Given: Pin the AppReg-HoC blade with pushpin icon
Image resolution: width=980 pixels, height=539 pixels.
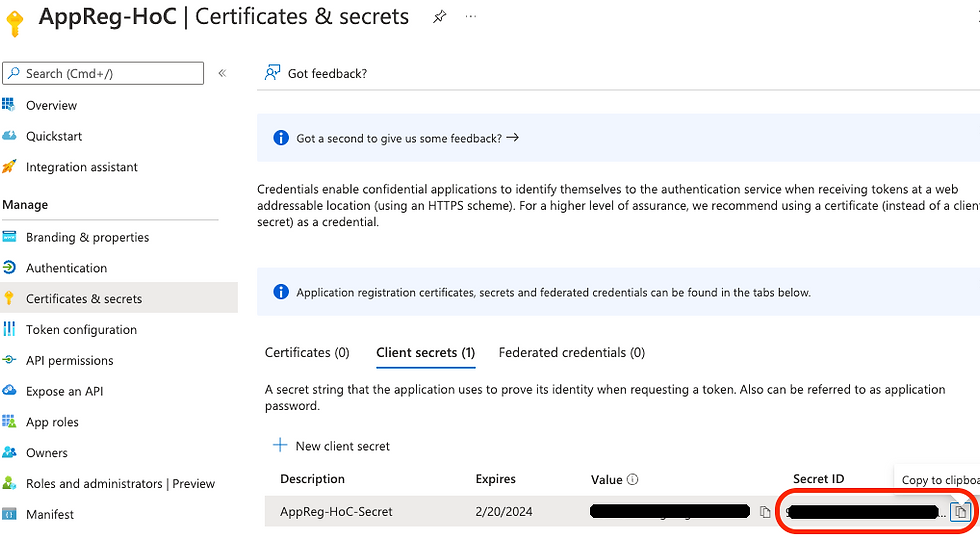Looking at the screenshot, I should 439,17.
